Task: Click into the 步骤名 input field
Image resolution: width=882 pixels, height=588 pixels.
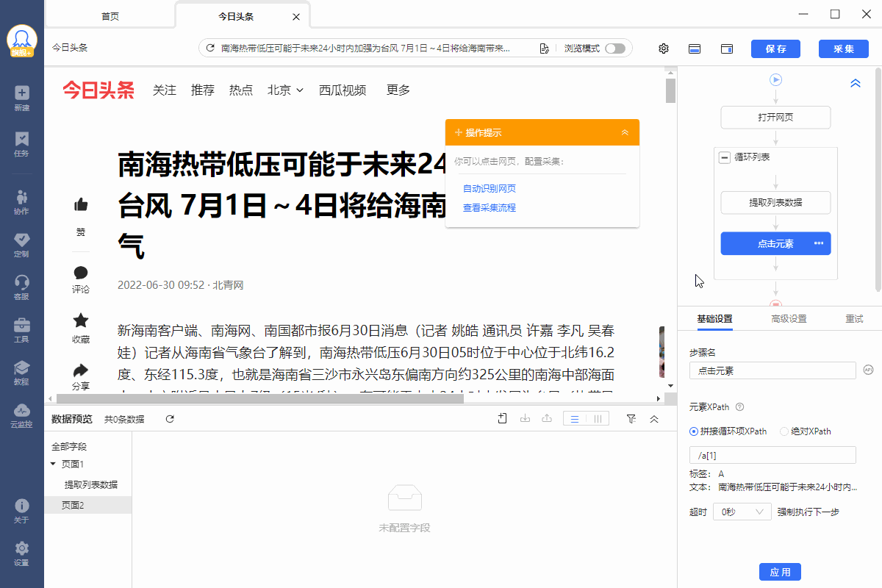Action: [772, 370]
